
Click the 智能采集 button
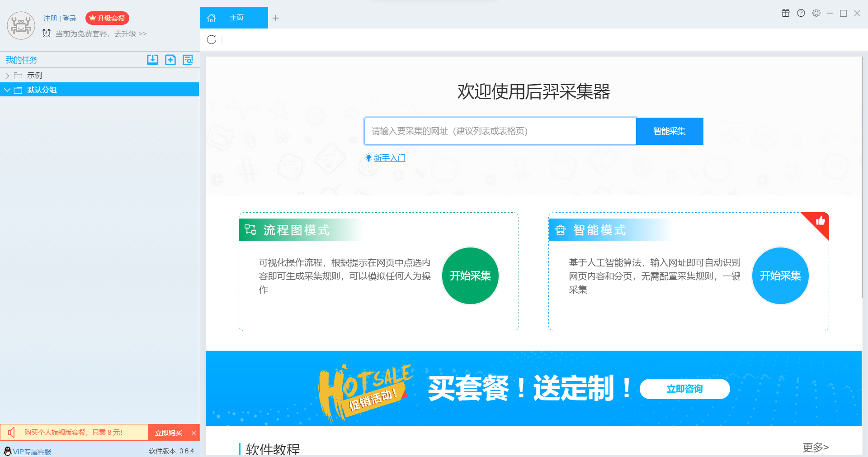tap(670, 131)
